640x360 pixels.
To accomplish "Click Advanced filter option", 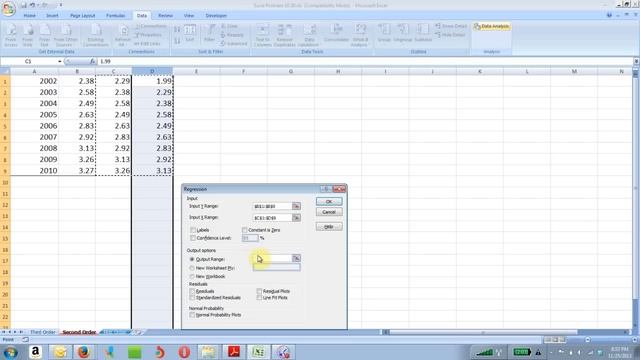I will [234, 43].
